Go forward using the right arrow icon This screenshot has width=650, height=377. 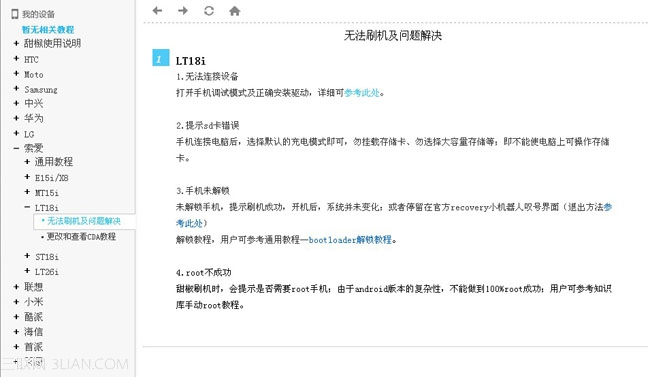tap(183, 11)
